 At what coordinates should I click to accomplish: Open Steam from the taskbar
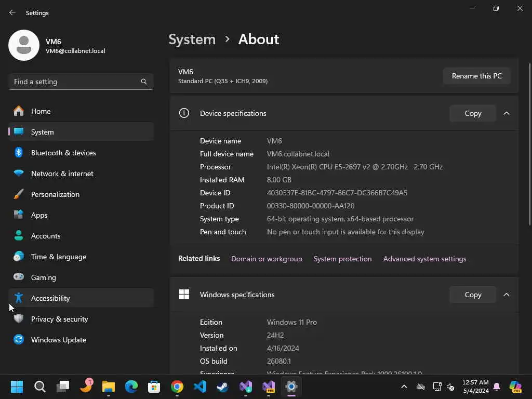tap(222, 387)
